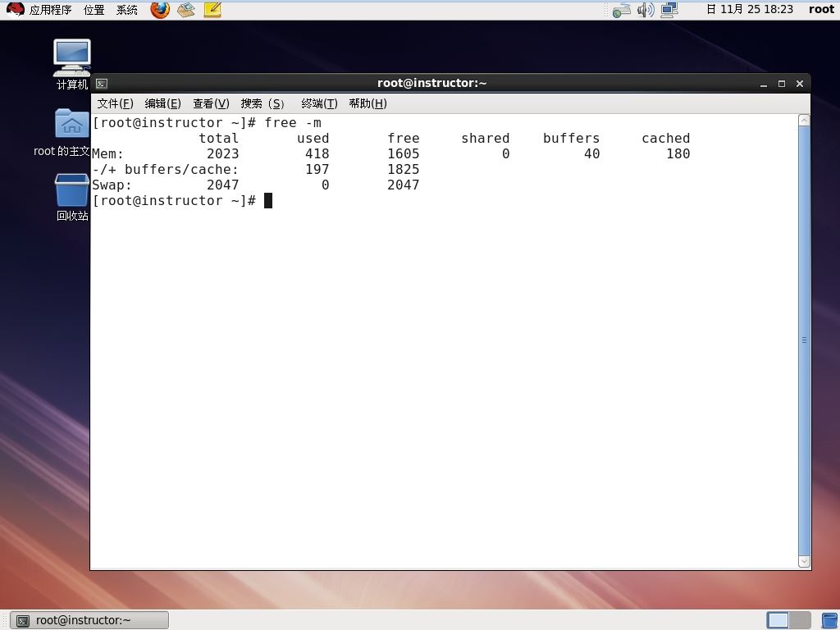Open the terminal 搜索(S) menu
840x630 pixels.
click(262, 103)
